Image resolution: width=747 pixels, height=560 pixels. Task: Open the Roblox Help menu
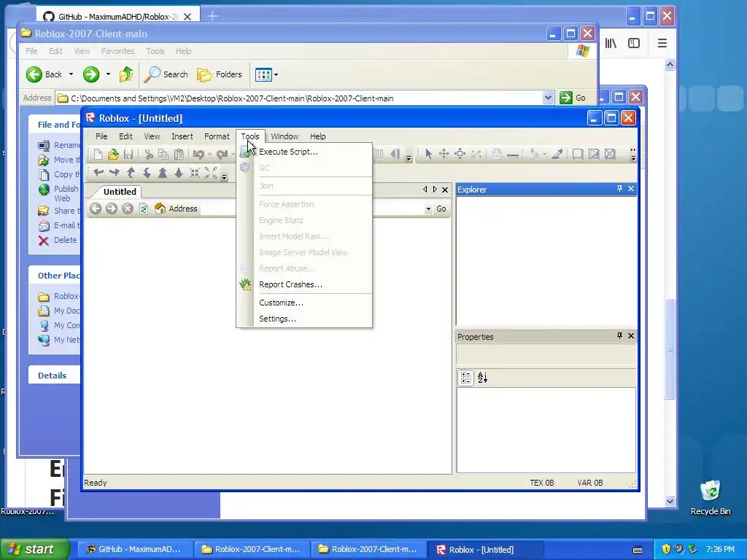[318, 136]
